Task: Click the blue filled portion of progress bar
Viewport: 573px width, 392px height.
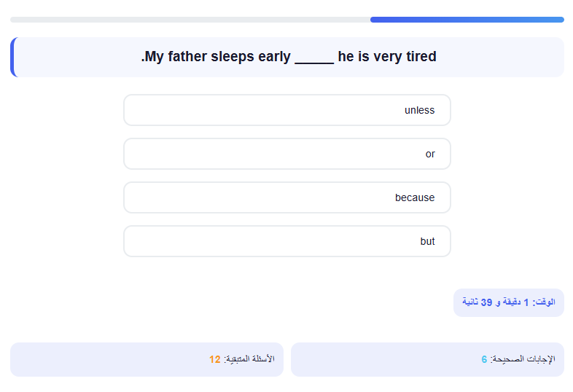Action: 467,20
